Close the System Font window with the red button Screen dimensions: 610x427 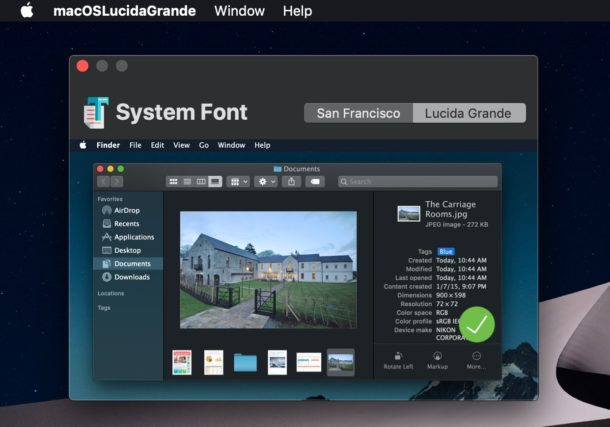pos(82,66)
